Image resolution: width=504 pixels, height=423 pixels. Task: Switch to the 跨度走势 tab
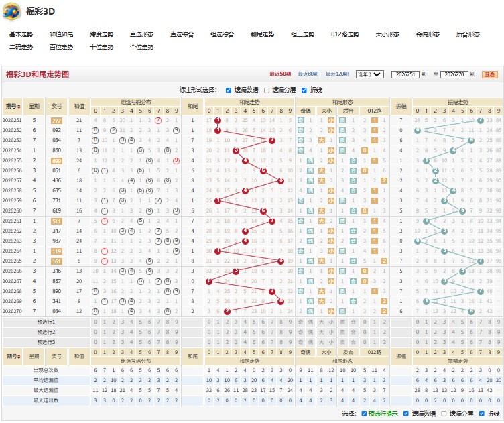[102, 34]
